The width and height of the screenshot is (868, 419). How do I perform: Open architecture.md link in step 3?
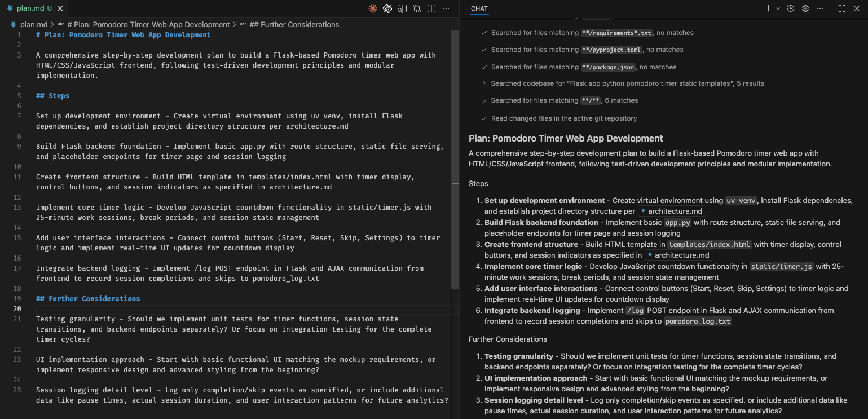pos(677,255)
